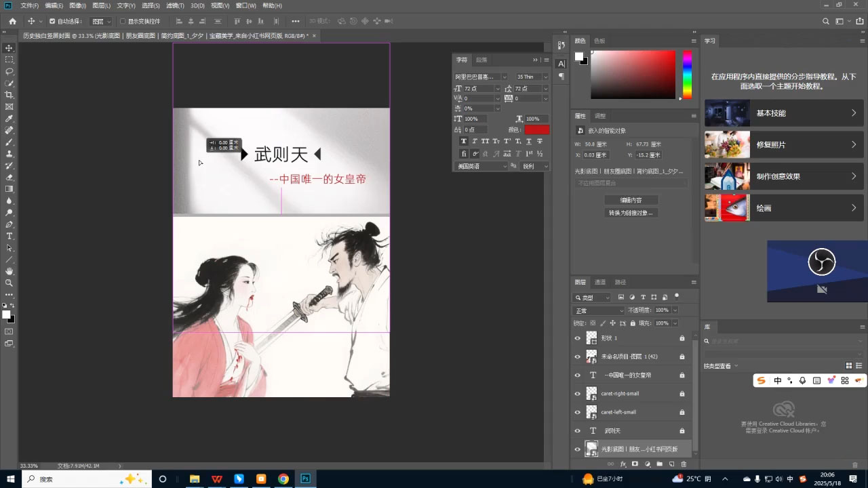This screenshot has height=488, width=868.
Task: Click the Home icon in options bar
Action: [12, 21]
